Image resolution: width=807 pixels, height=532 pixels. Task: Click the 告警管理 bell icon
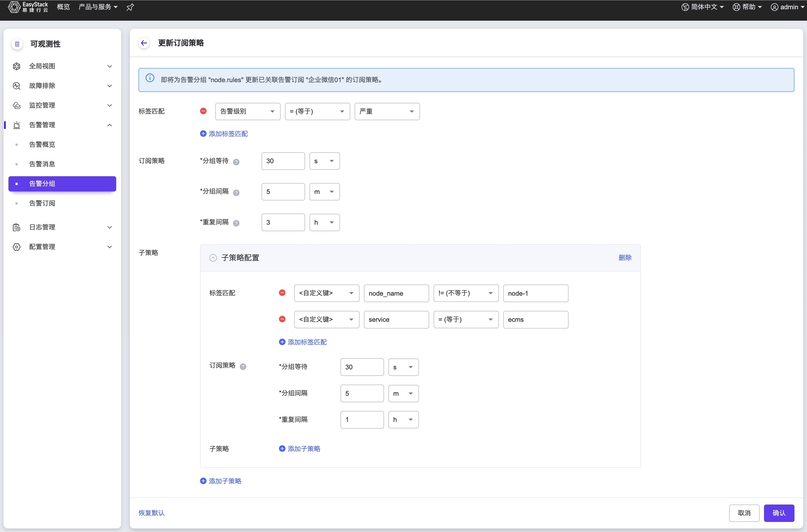point(16,125)
